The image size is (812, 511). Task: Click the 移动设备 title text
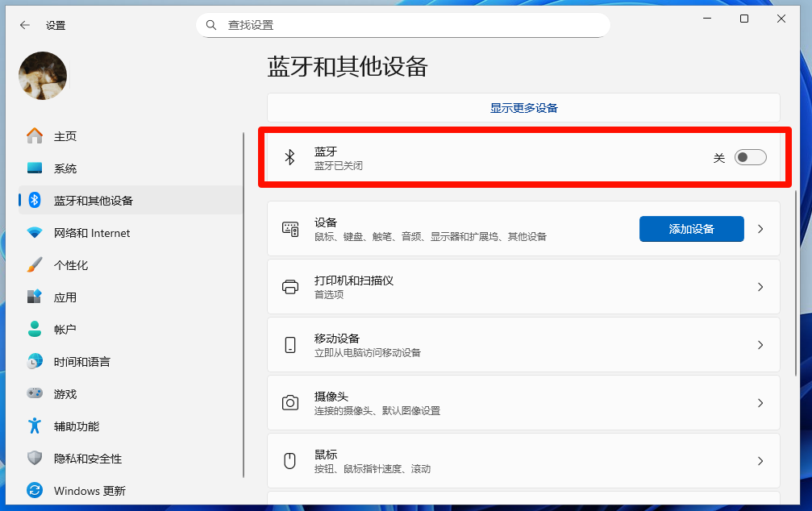pos(336,338)
